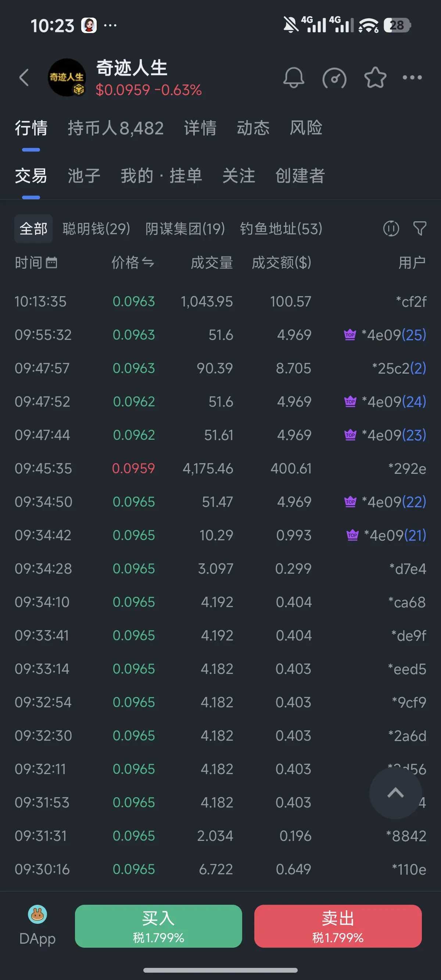Select the 钓鱼地址(53) filter

pyautogui.click(x=281, y=229)
